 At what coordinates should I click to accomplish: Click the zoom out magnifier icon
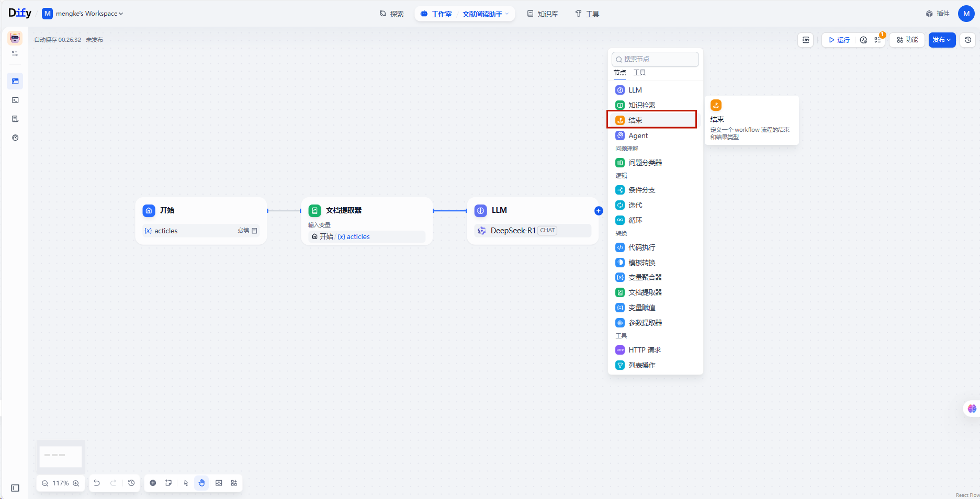click(x=45, y=483)
